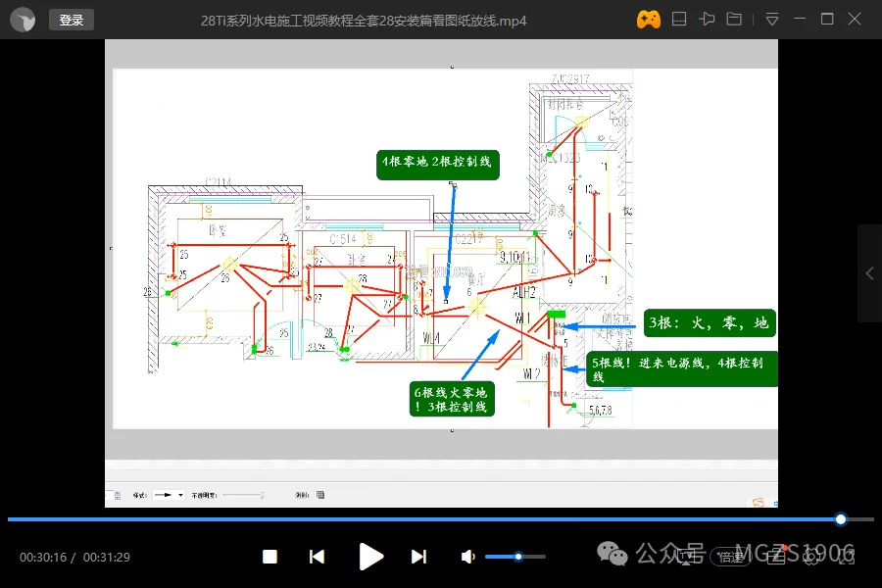Open the game controller icon
Viewport: 882px width, 588px height.
tap(648, 20)
